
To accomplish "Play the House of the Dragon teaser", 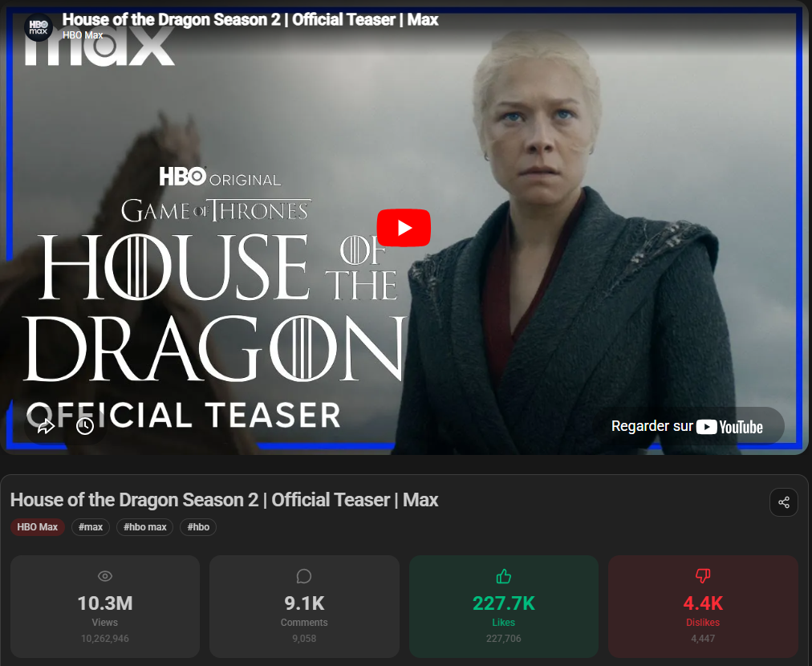I will (404, 228).
